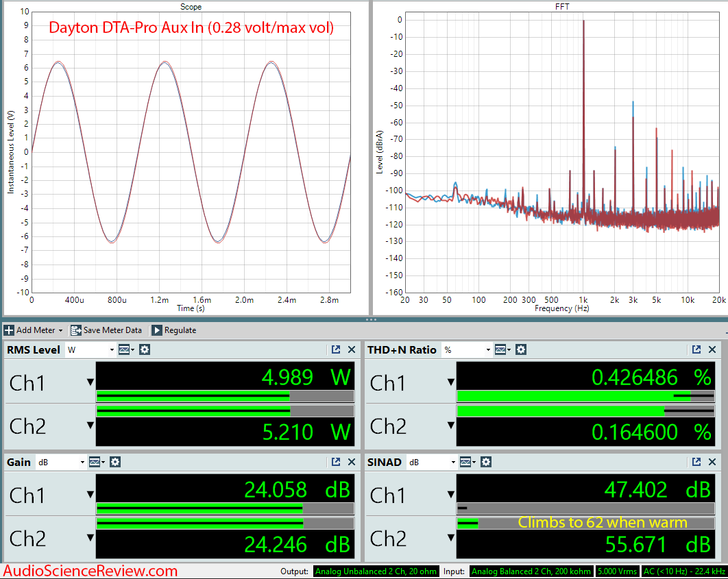Open Gain meter graph view icon

[97, 462]
